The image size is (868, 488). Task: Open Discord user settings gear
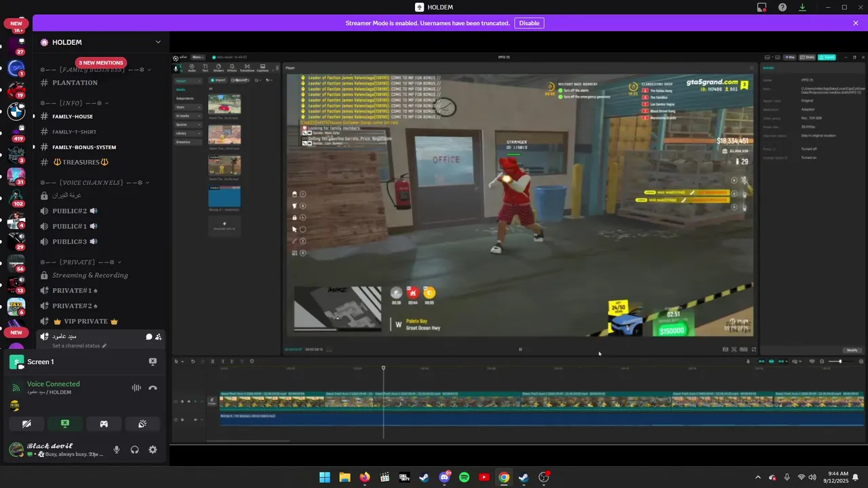pos(153,449)
